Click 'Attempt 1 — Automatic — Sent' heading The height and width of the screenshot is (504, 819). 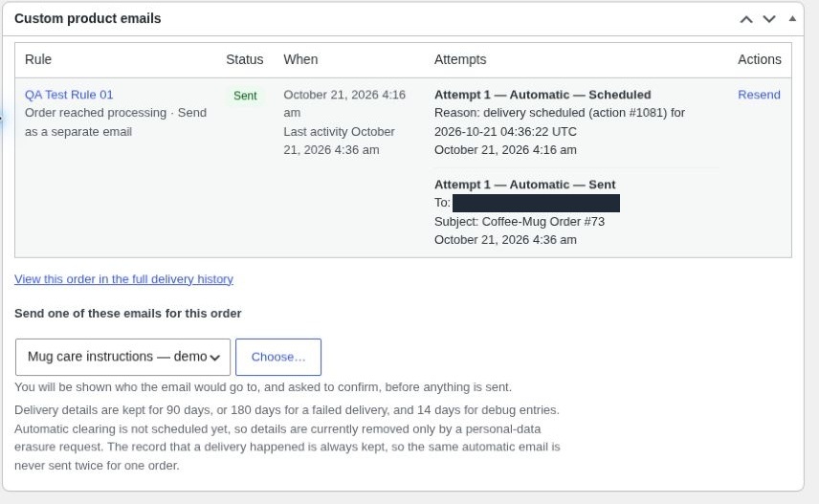[x=525, y=185]
